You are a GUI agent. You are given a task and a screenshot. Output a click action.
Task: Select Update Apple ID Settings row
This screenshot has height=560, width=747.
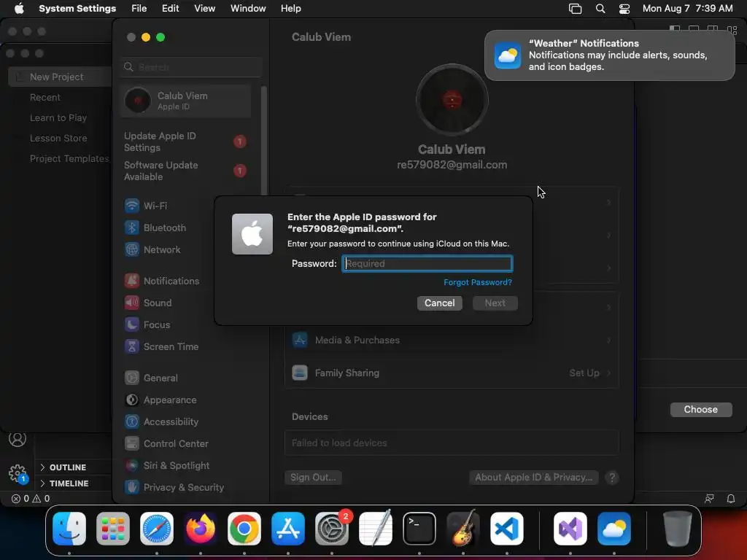186,142
